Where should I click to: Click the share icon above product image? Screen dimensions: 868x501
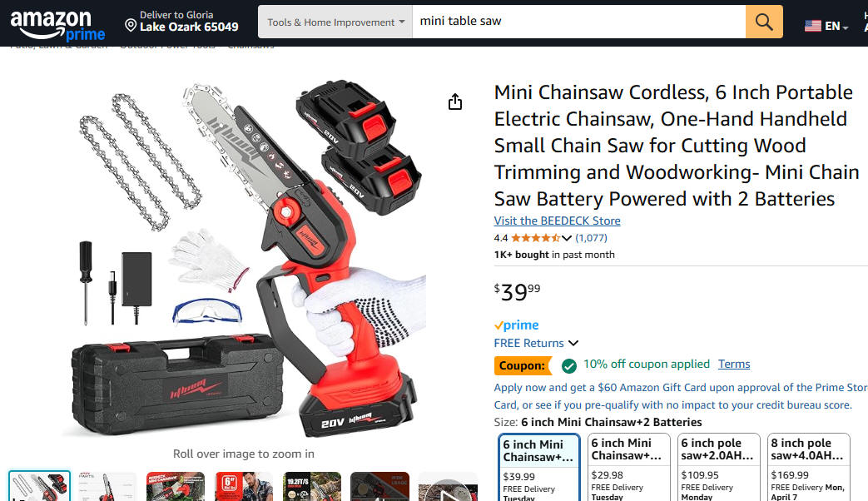[x=455, y=102]
